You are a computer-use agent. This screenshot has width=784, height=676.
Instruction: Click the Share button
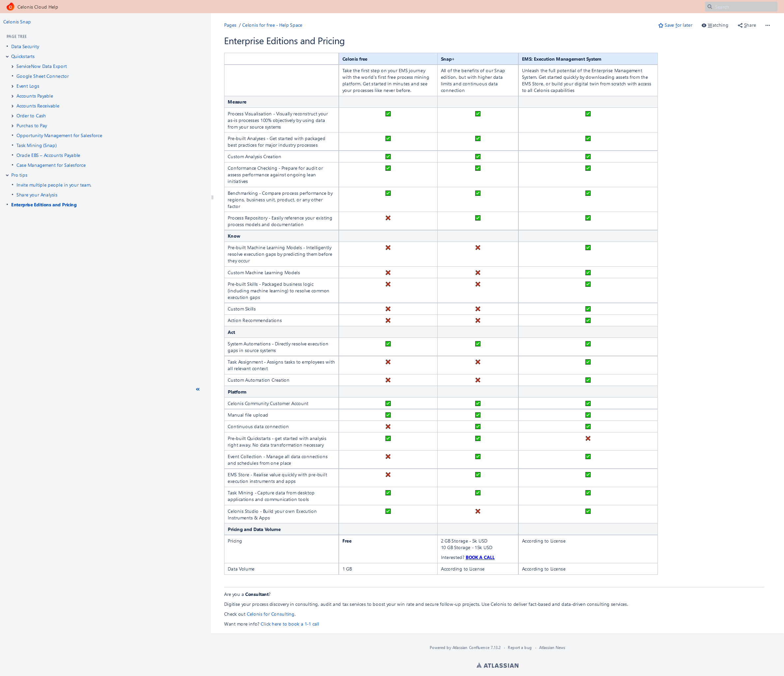(747, 25)
